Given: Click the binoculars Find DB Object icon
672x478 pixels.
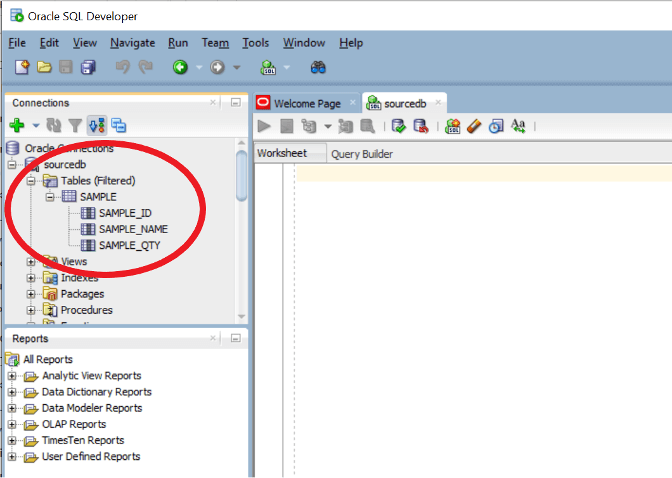Looking at the screenshot, I should (x=318, y=67).
